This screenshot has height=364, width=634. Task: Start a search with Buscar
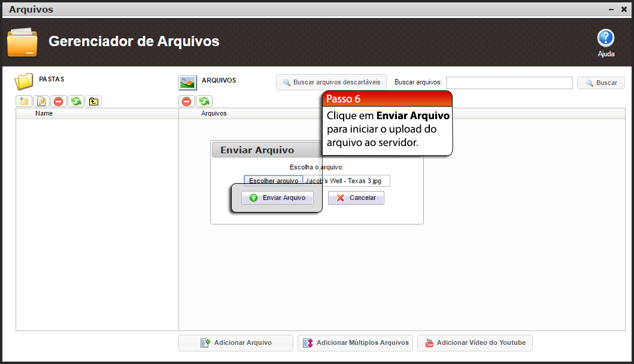click(600, 83)
